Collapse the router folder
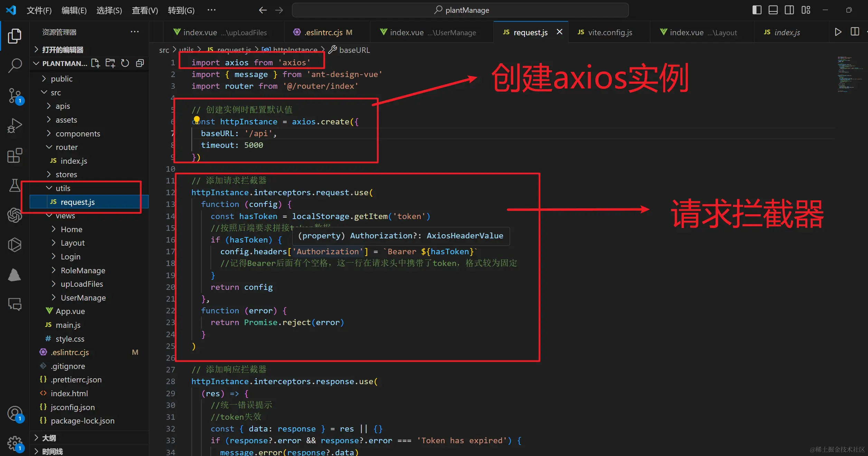Image resolution: width=868 pixels, height=456 pixels. coord(89,147)
